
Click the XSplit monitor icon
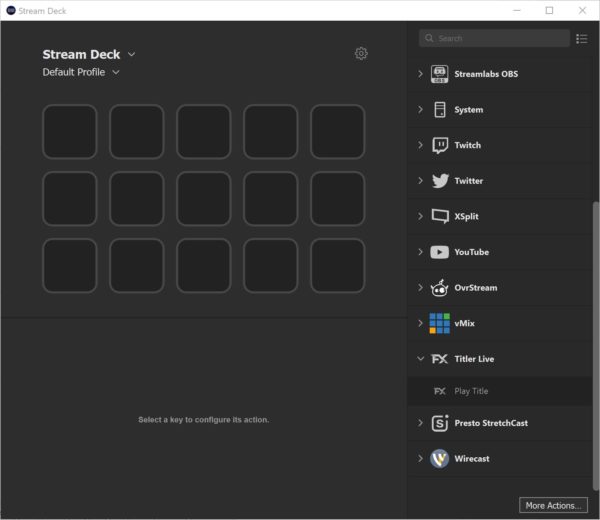[440, 216]
